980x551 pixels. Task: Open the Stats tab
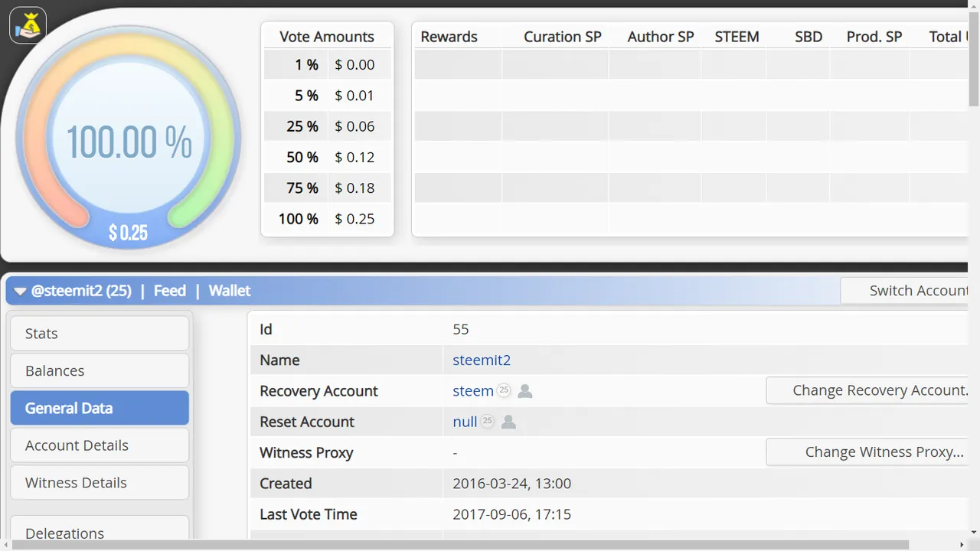pos(100,334)
